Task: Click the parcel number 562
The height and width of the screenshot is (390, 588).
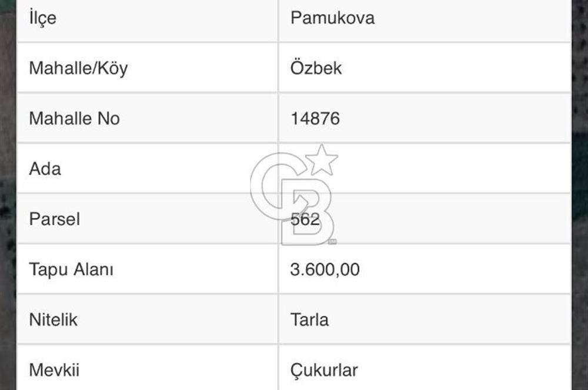Action: (x=305, y=220)
